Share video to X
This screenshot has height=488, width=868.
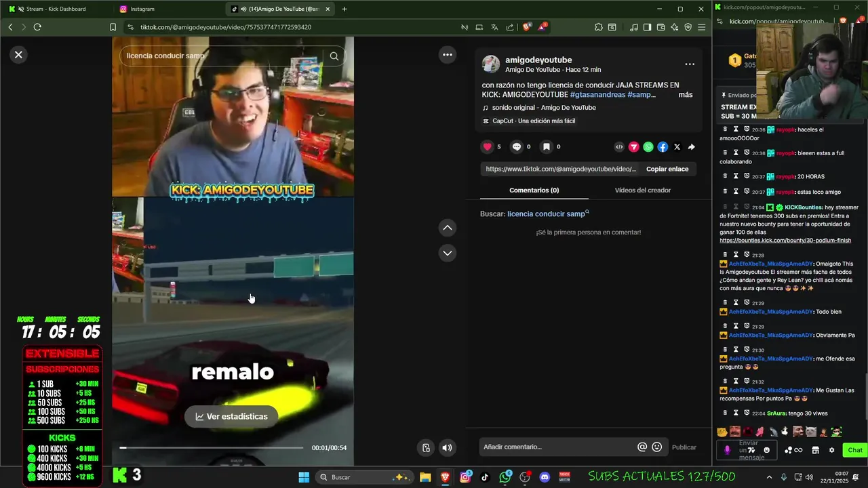point(677,147)
